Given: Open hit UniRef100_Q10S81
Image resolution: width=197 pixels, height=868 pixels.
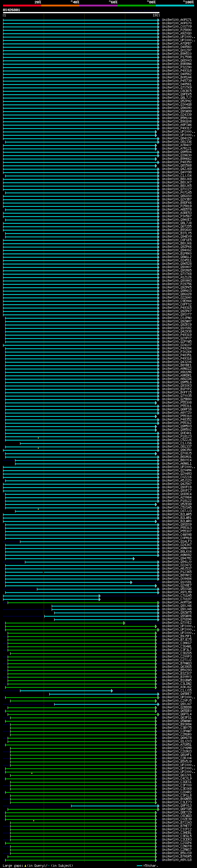Looking at the screenshot, I should pyautogui.click(x=177, y=582).
